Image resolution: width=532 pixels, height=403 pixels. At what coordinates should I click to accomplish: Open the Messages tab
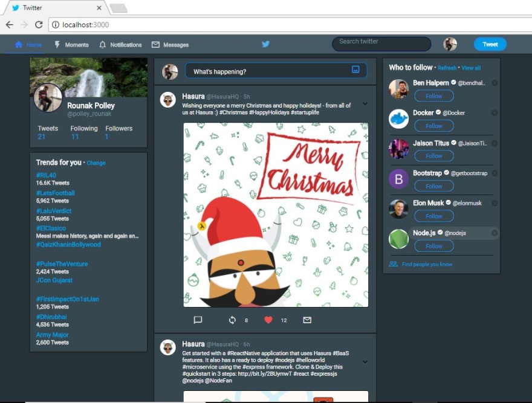click(170, 45)
